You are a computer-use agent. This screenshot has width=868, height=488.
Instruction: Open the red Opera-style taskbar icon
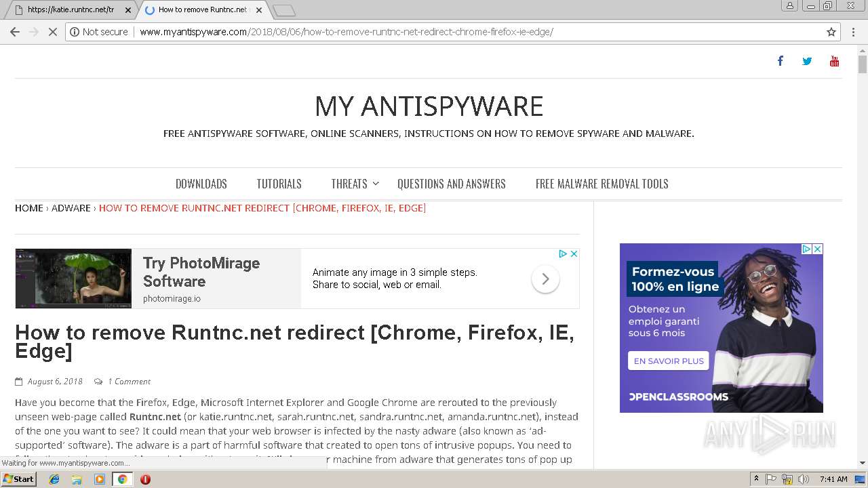click(x=145, y=479)
